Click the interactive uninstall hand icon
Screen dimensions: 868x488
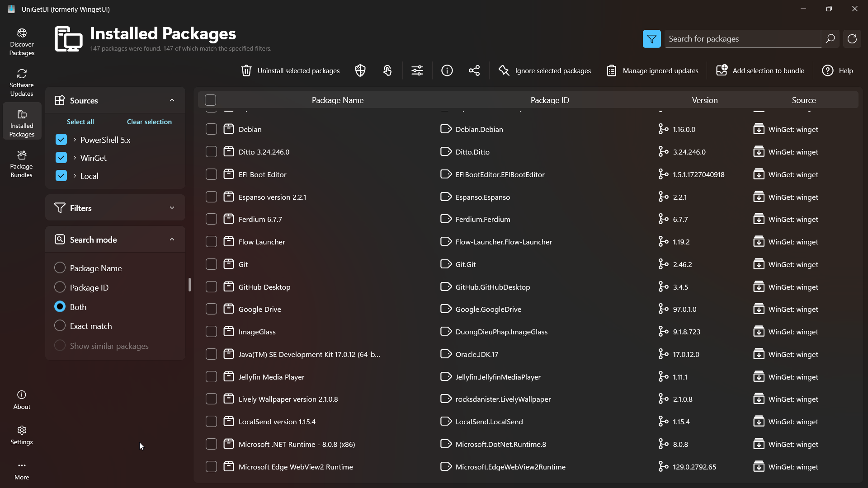[x=387, y=70]
